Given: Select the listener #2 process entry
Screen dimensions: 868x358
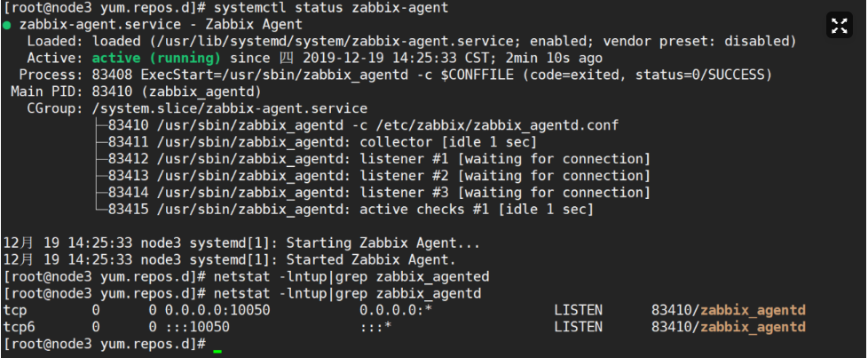Looking at the screenshot, I should coord(379,176).
